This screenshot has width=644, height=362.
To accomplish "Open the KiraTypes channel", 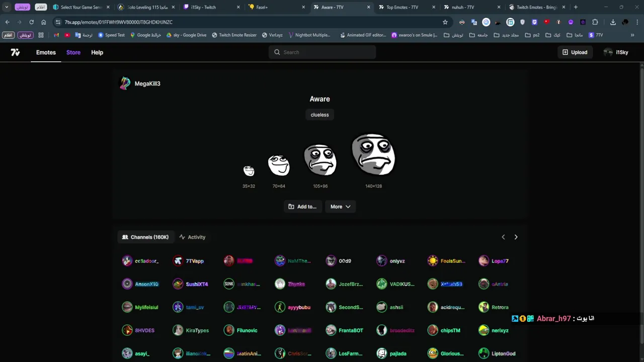I will click(191, 330).
